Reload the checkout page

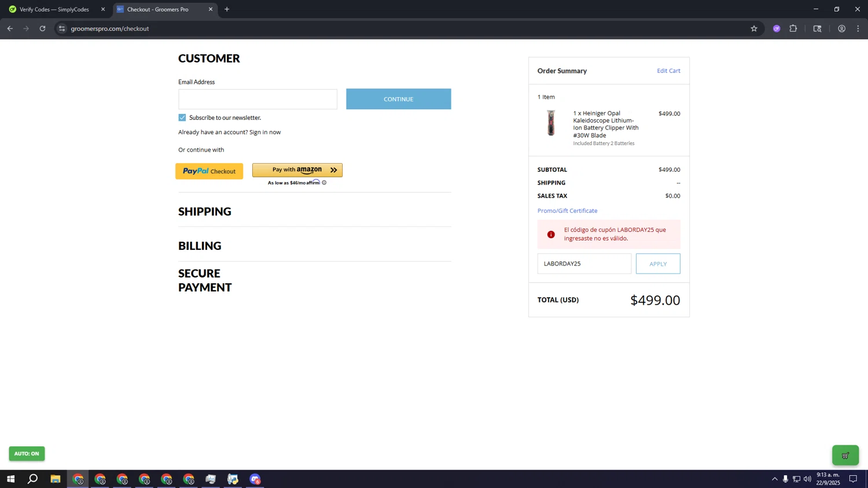(x=42, y=28)
